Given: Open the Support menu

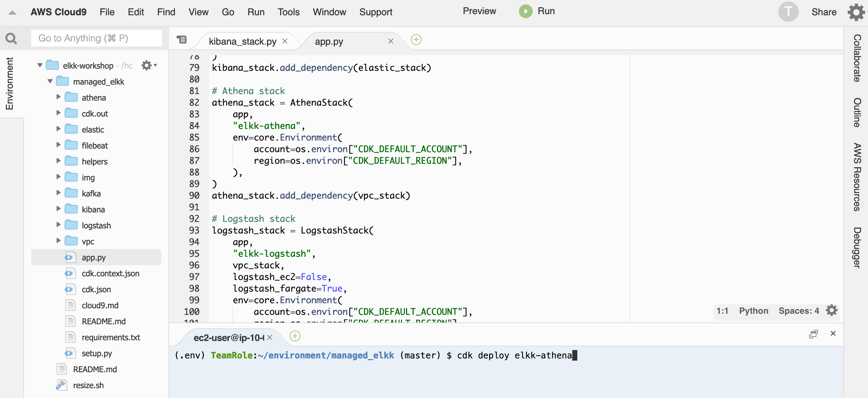Looking at the screenshot, I should click(376, 12).
